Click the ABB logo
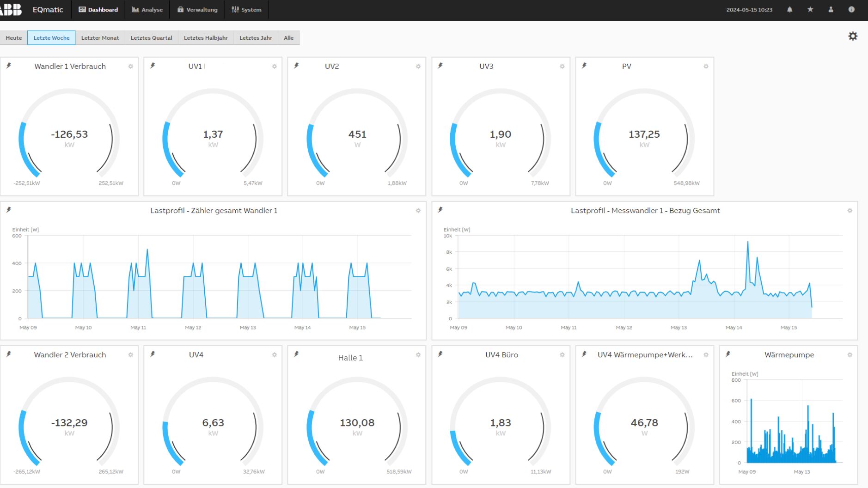Image resolution: width=868 pixels, height=488 pixels. pos(11,9)
